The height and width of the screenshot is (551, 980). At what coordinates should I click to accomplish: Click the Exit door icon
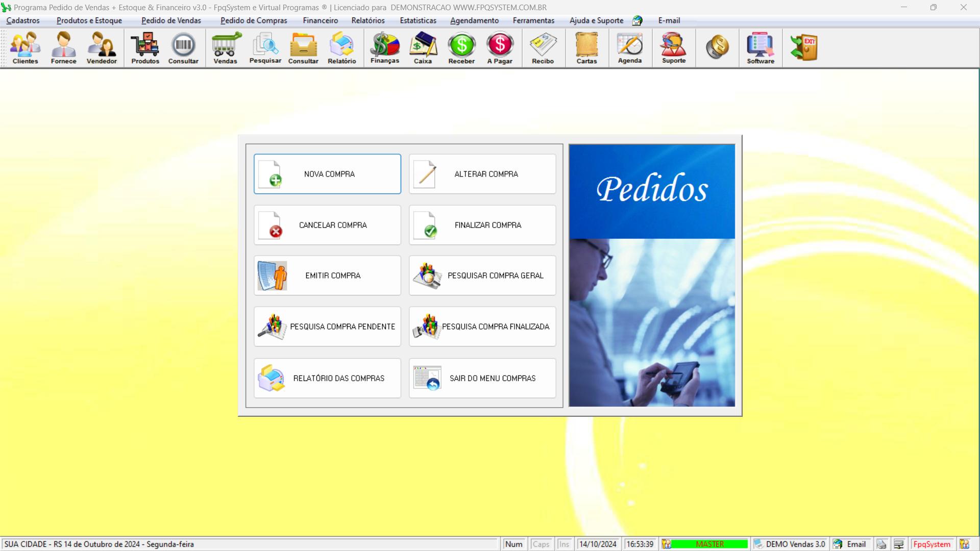pos(804,47)
